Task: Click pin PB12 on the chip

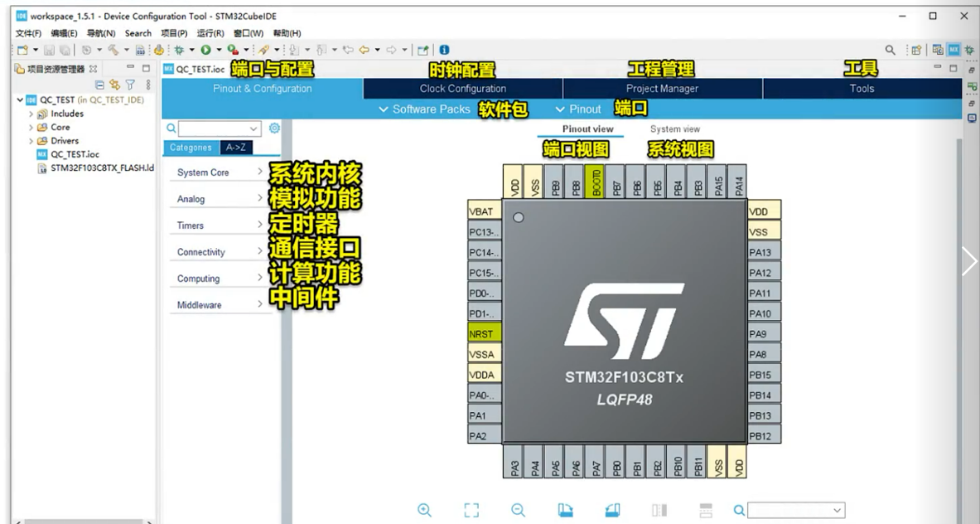Action: click(x=764, y=436)
